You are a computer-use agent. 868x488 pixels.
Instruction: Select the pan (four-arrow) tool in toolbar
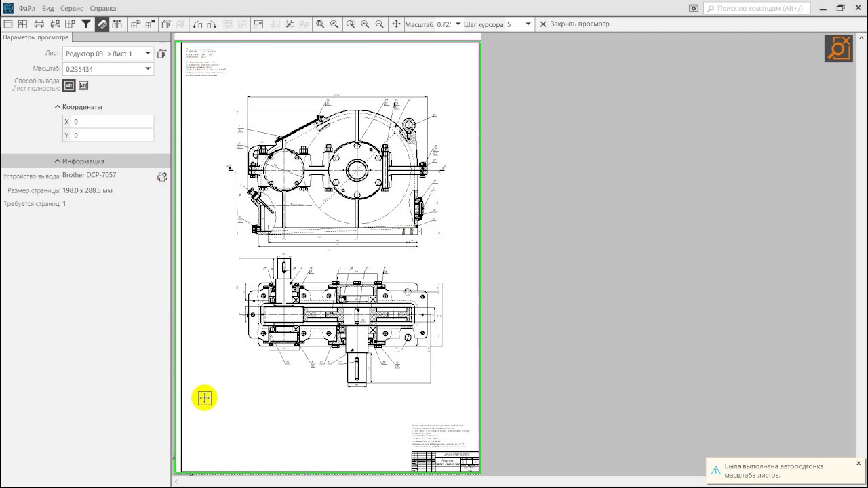pos(396,24)
